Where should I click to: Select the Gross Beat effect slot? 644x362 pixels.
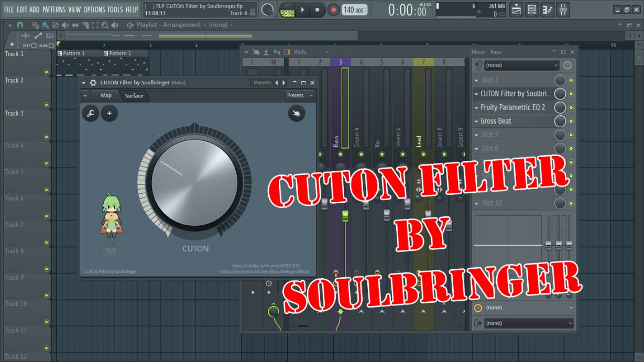tap(514, 121)
